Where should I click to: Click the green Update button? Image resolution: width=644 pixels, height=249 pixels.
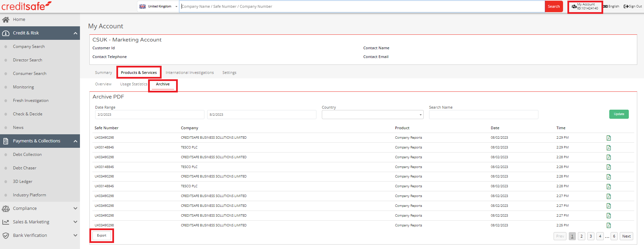tap(619, 114)
